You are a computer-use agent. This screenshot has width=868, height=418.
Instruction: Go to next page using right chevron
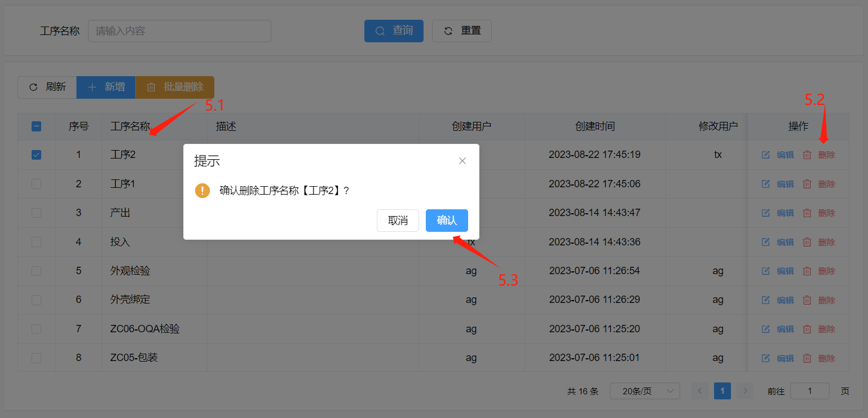click(x=745, y=391)
